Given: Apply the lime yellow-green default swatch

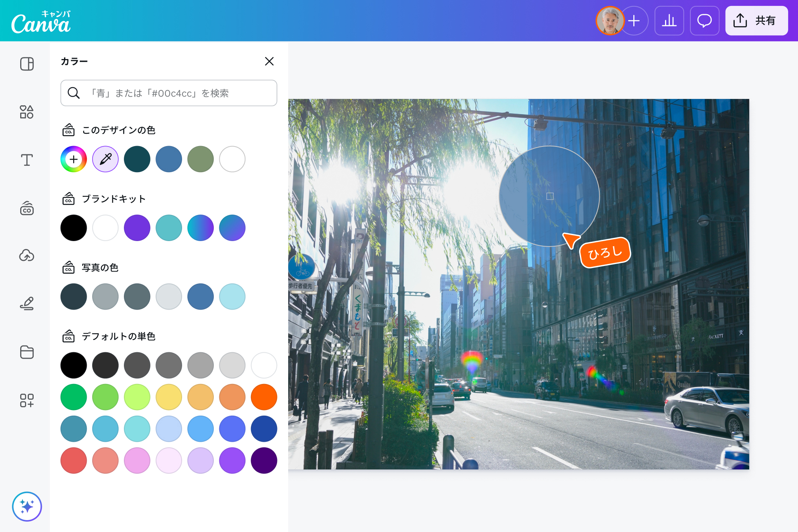Looking at the screenshot, I should pyautogui.click(x=137, y=397).
